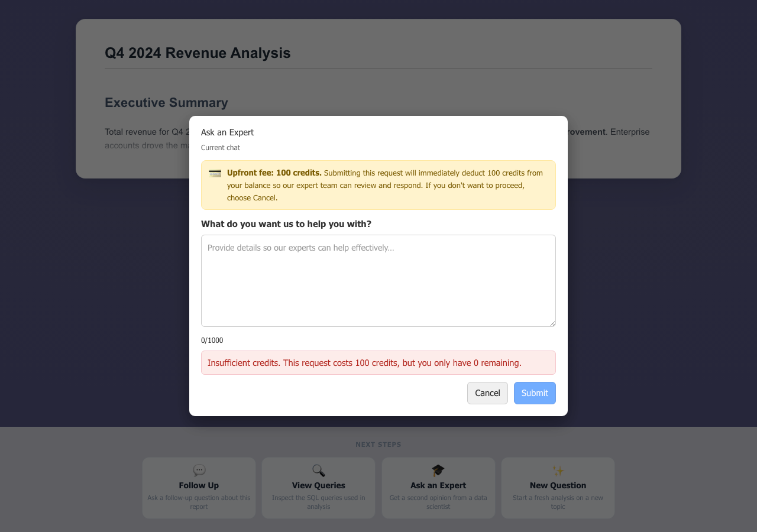The height and width of the screenshot is (532, 757).
Task: Focus the expert help details text area
Action: 378,281
